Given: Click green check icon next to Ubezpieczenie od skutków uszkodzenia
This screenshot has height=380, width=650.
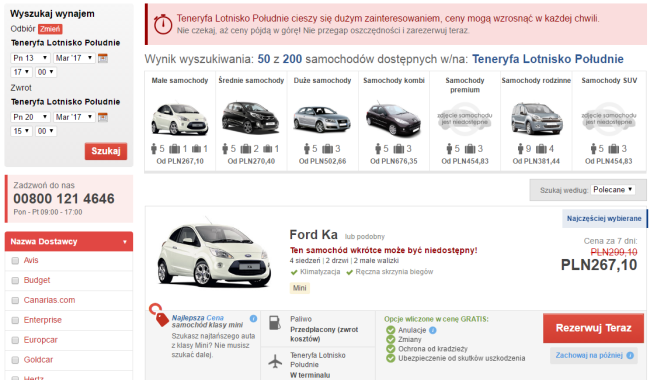Looking at the screenshot, I should (390, 358).
